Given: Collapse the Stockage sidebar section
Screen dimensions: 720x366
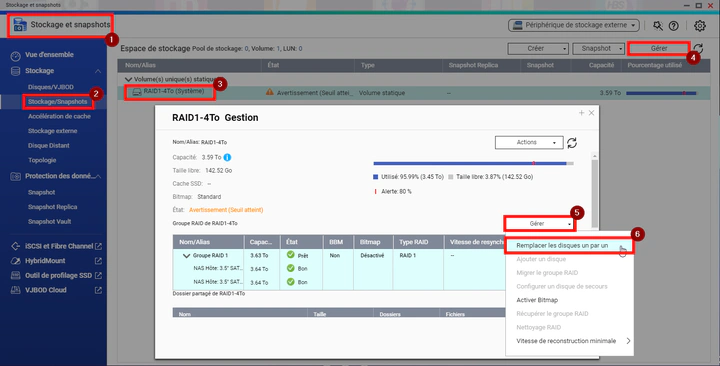Looking at the screenshot, I should coord(98,71).
